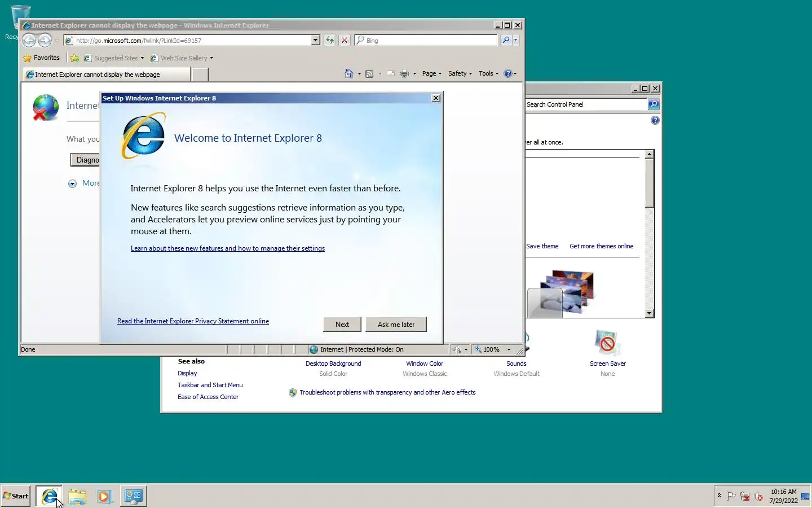Click the Bing search magnifier button

tap(506, 40)
